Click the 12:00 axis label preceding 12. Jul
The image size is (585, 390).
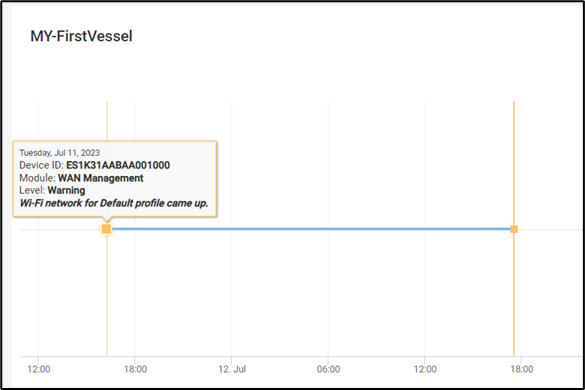pyautogui.click(x=39, y=369)
